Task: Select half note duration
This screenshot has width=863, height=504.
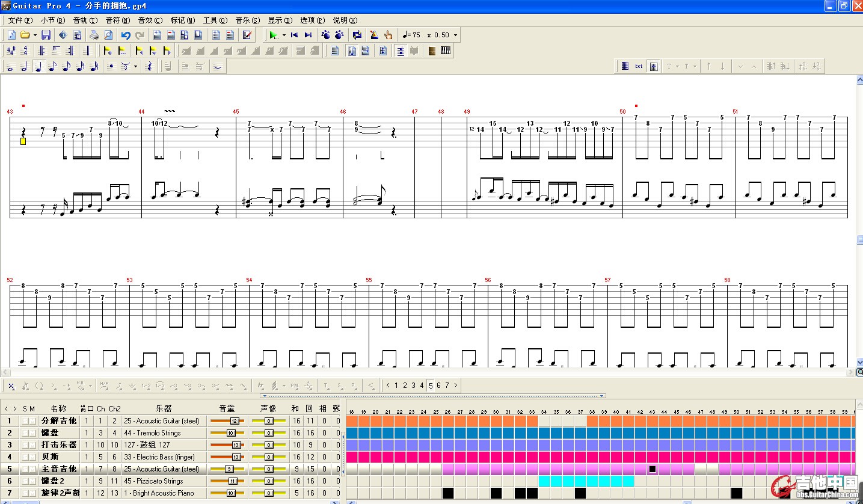Action: [x=24, y=67]
